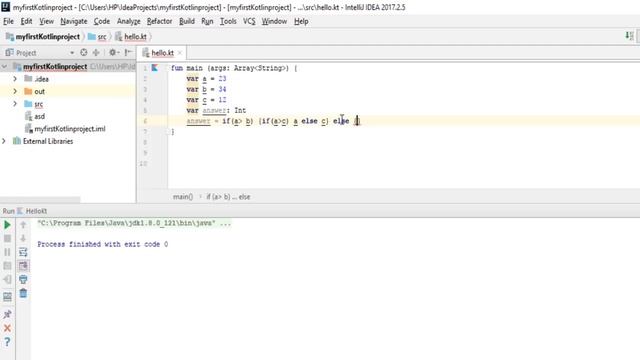Select myfirstKotlinproject.iml file
Screen dimensions: 640x360
[x=69, y=129]
